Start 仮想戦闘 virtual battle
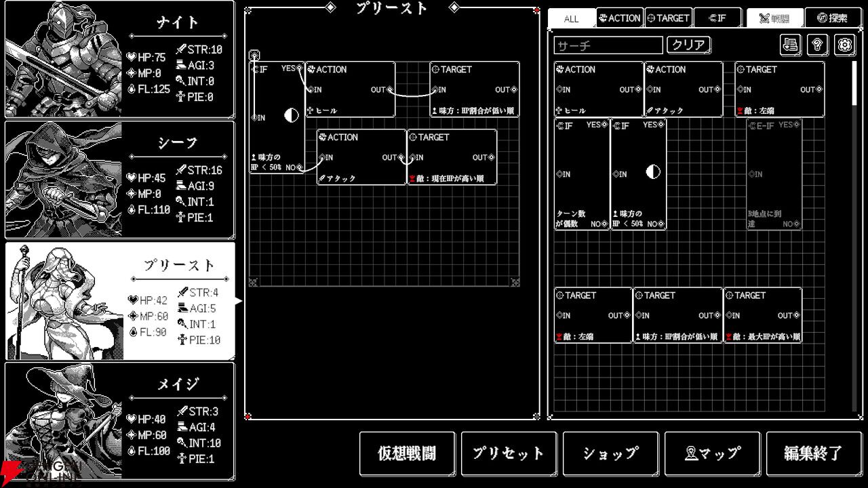868x488 pixels. (407, 453)
